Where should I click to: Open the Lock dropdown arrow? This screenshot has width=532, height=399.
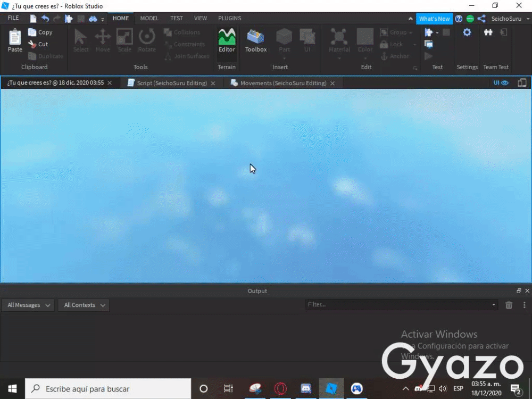(x=414, y=45)
